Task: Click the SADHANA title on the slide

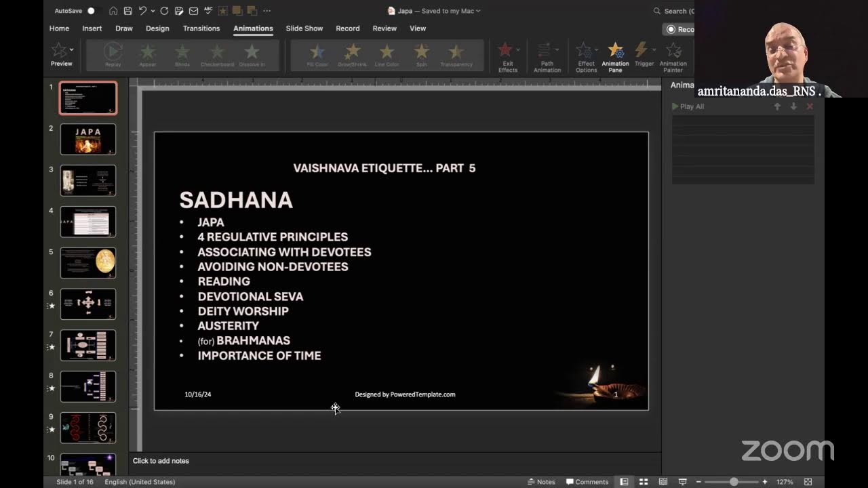Action: click(x=236, y=200)
